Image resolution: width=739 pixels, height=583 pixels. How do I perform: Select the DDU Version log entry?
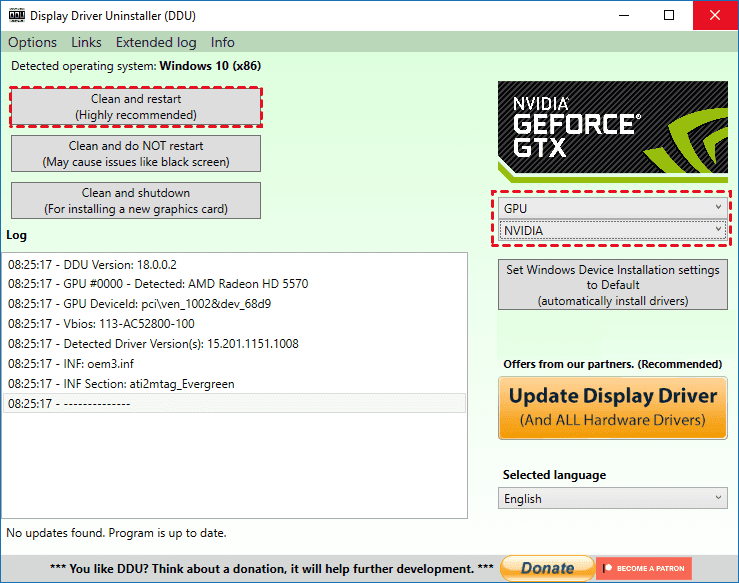click(x=92, y=264)
